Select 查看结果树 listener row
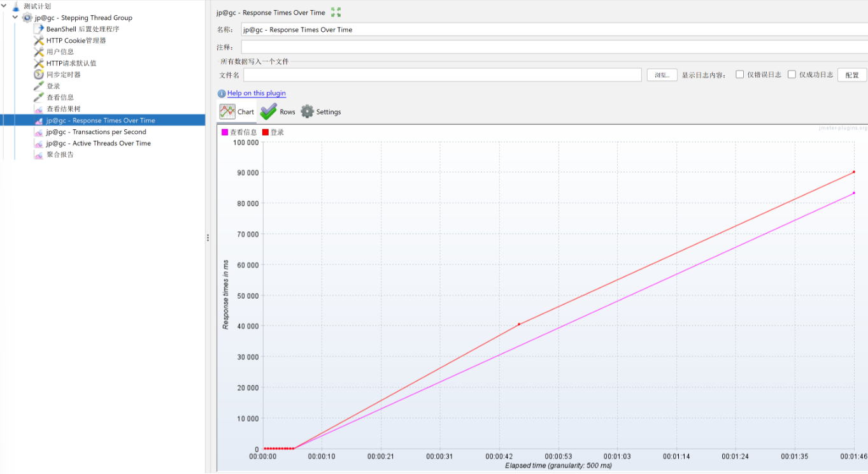The height and width of the screenshot is (474, 868). tap(64, 109)
